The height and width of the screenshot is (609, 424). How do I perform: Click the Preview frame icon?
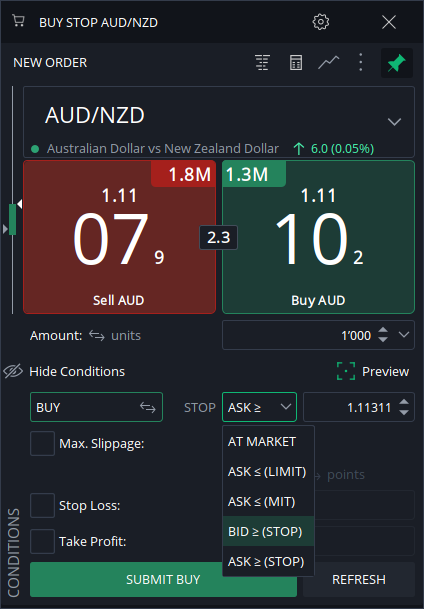(346, 371)
